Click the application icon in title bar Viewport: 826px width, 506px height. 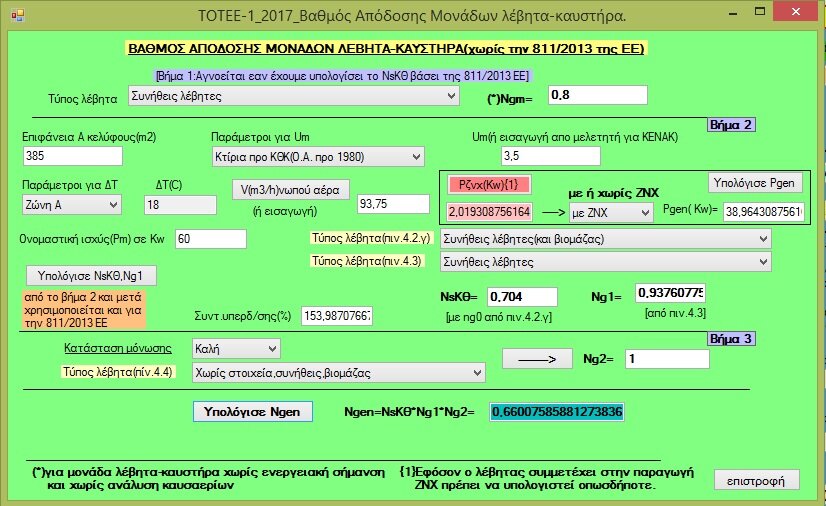[16, 15]
